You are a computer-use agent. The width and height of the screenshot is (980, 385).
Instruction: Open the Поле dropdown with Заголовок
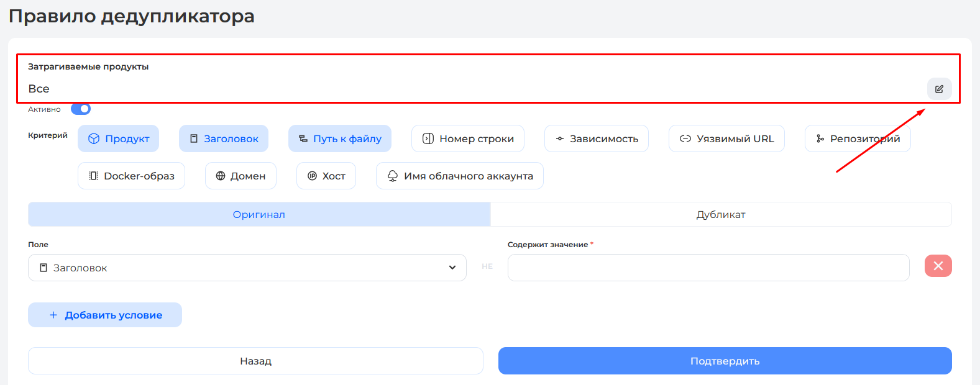click(x=247, y=268)
